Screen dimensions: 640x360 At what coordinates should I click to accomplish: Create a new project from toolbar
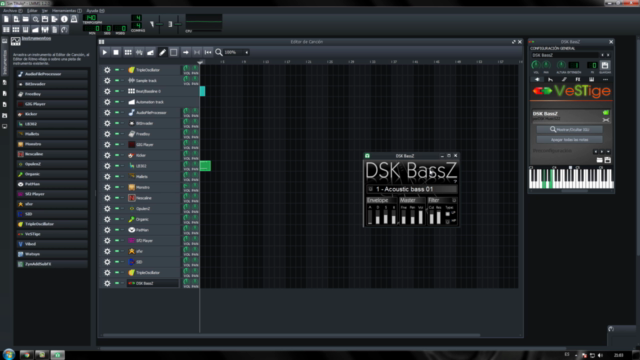click(x=6, y=19)
